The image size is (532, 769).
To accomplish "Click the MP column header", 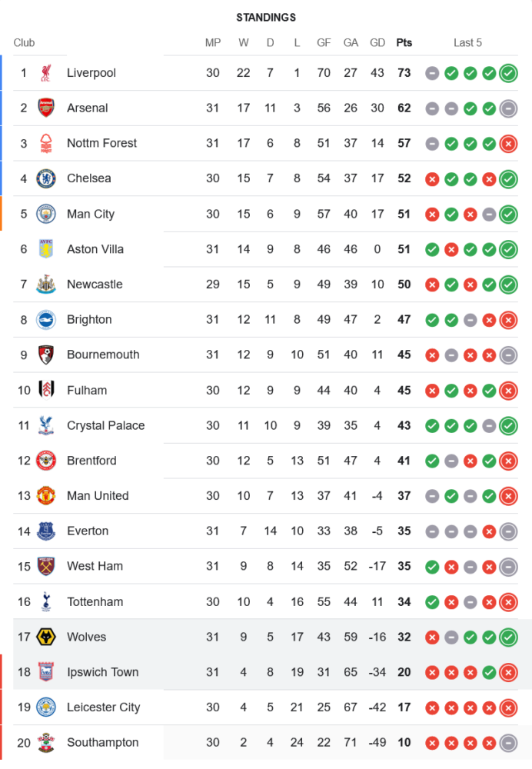I will pyautogui.click(x=213, y=43).
